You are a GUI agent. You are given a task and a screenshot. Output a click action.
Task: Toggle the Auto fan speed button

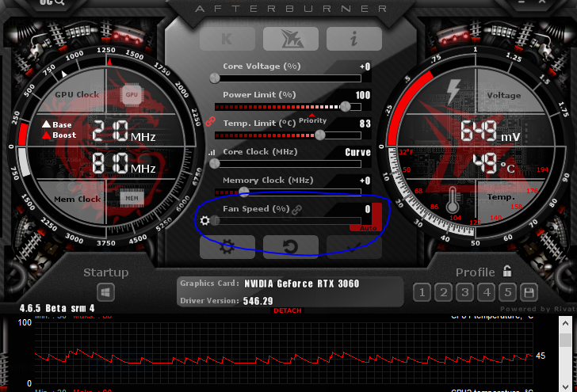point(368,228)
